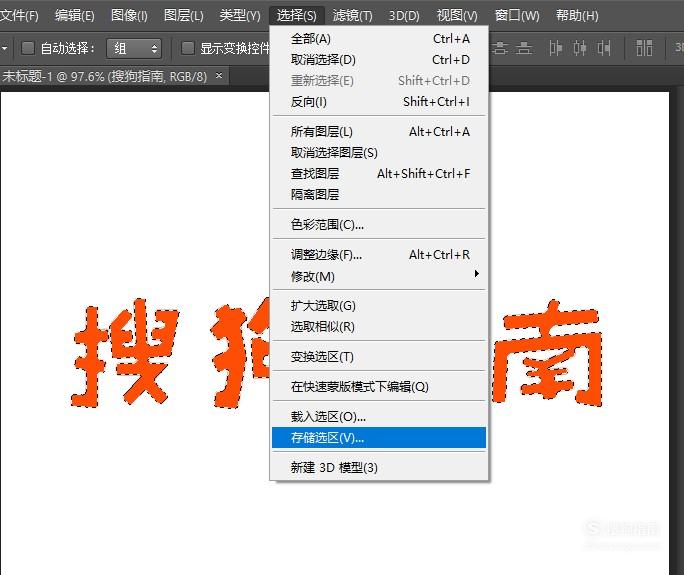Click Distribute vertical centers icon

click(500, 48)
